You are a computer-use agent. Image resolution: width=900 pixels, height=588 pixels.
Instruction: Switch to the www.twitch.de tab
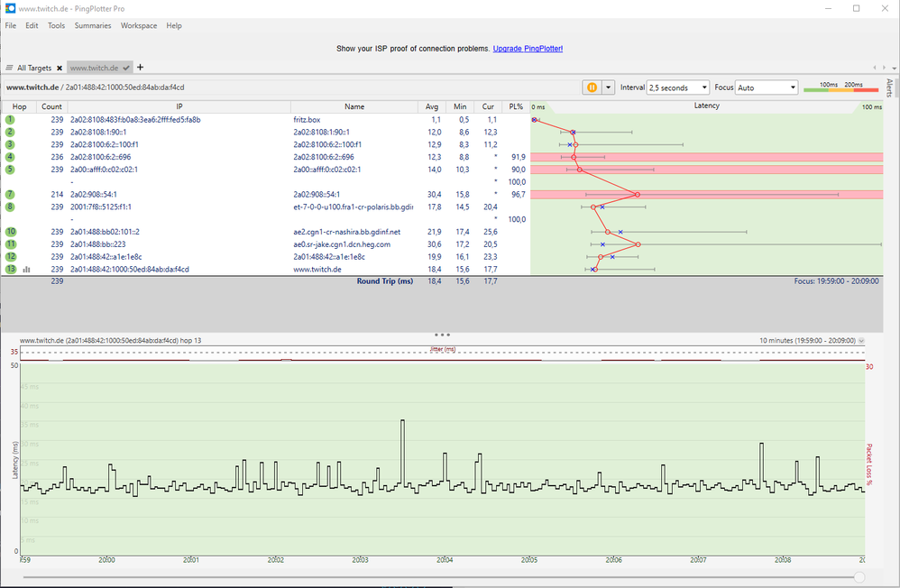[x=96, y=68]
